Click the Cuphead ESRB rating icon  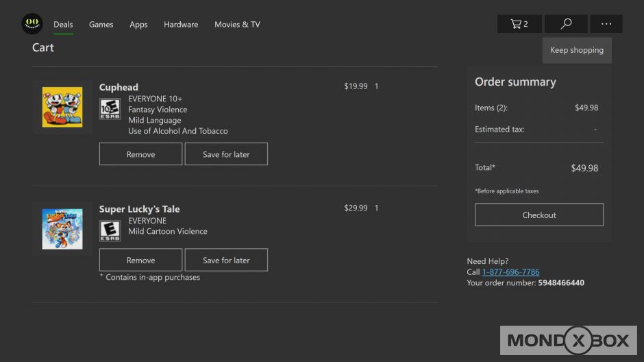point(110,110)
